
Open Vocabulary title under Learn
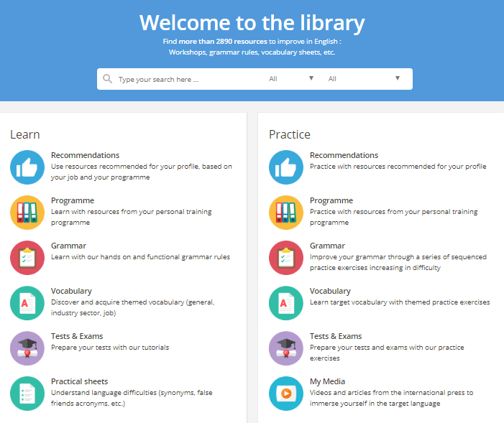pyautogui.click(x=71, y=291)
